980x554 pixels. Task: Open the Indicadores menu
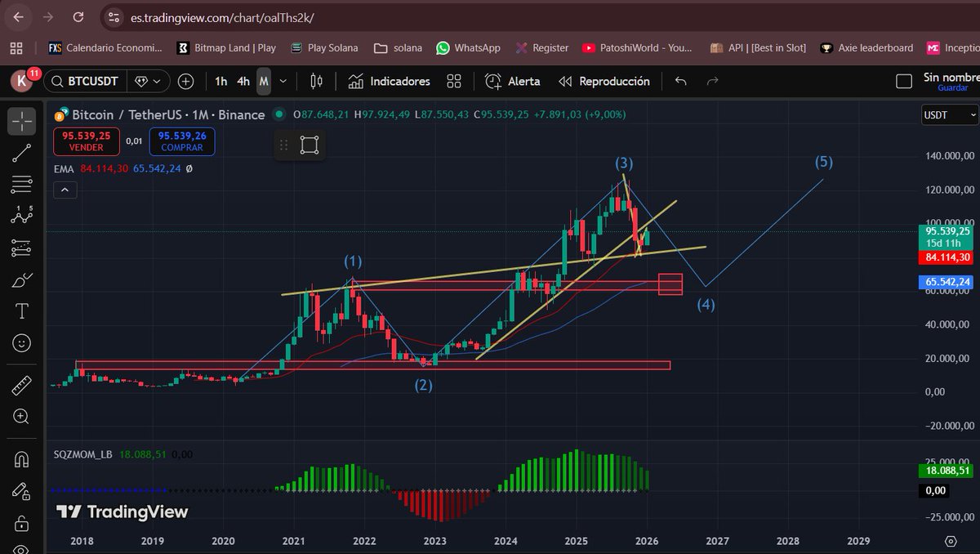point(389,81)
